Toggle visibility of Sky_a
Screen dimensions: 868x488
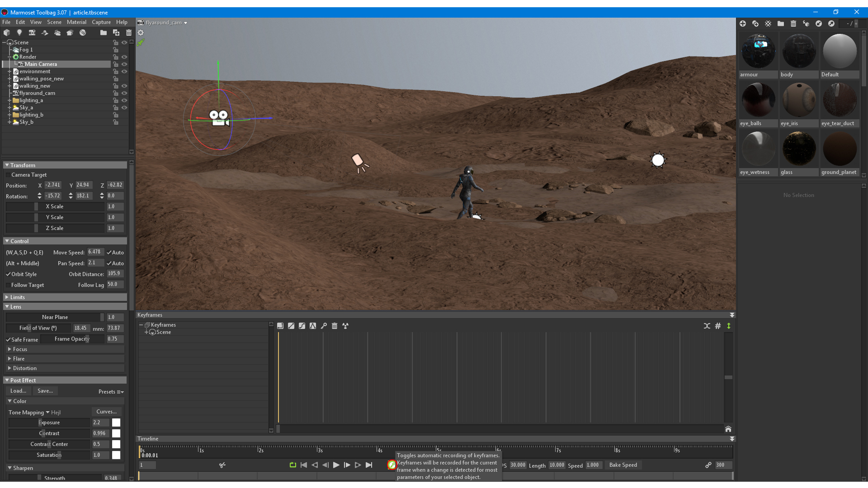tap(124, 108)
